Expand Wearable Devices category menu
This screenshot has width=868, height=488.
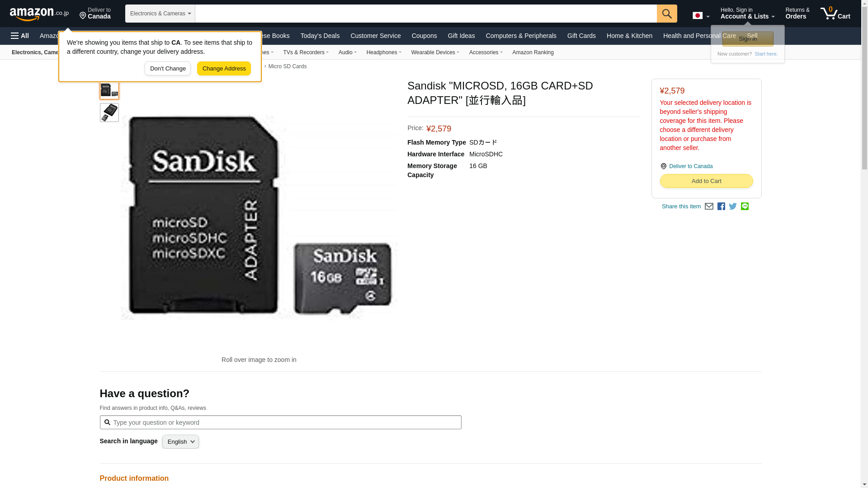coord(435,52)
